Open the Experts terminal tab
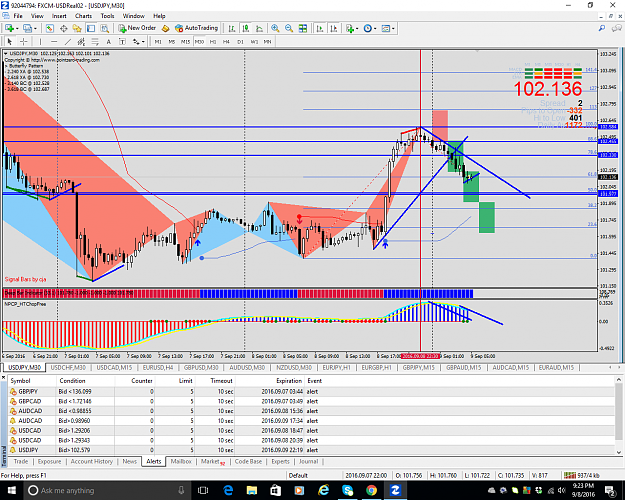This screenshot has width=625, height=500. (280, 461)
